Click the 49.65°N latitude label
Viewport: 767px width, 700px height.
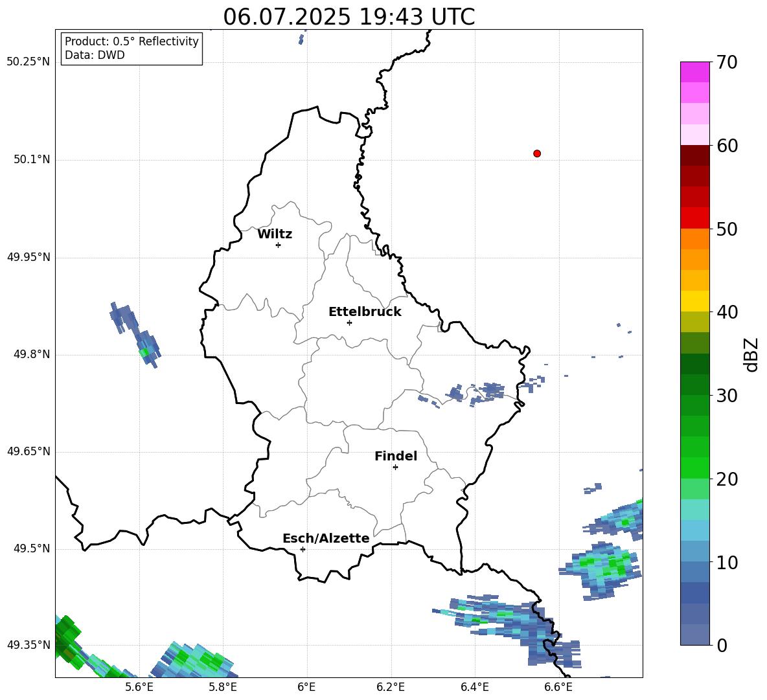click(x=29, y=451)
